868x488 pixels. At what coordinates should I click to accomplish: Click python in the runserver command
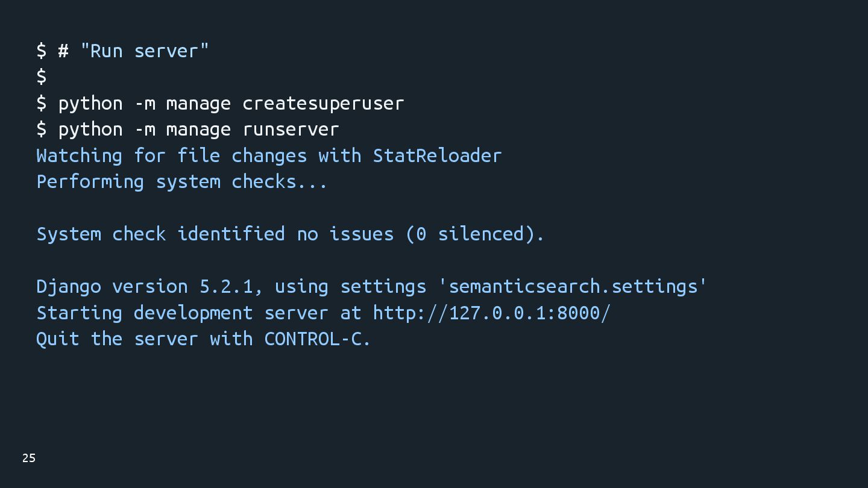click(x=90, y=129)
